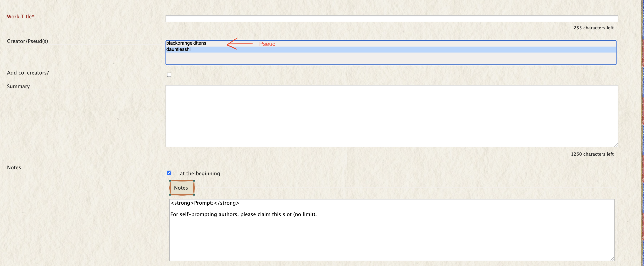Click the Summary textarea resize handle
The height and width of the screenshot is (266, 644).
tap(616, 145)
